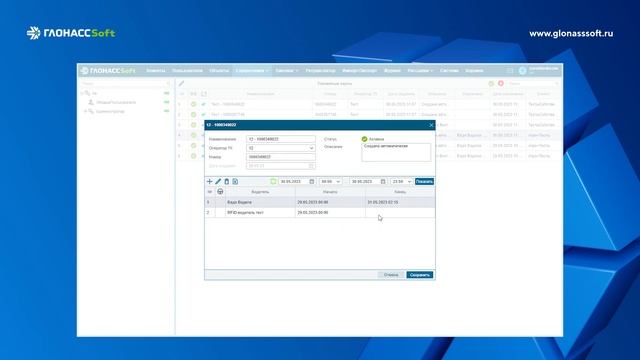The width and height of the screenshot is (640, 360).
Task: Sort by the Конец column header
Action: click(400, 192)
